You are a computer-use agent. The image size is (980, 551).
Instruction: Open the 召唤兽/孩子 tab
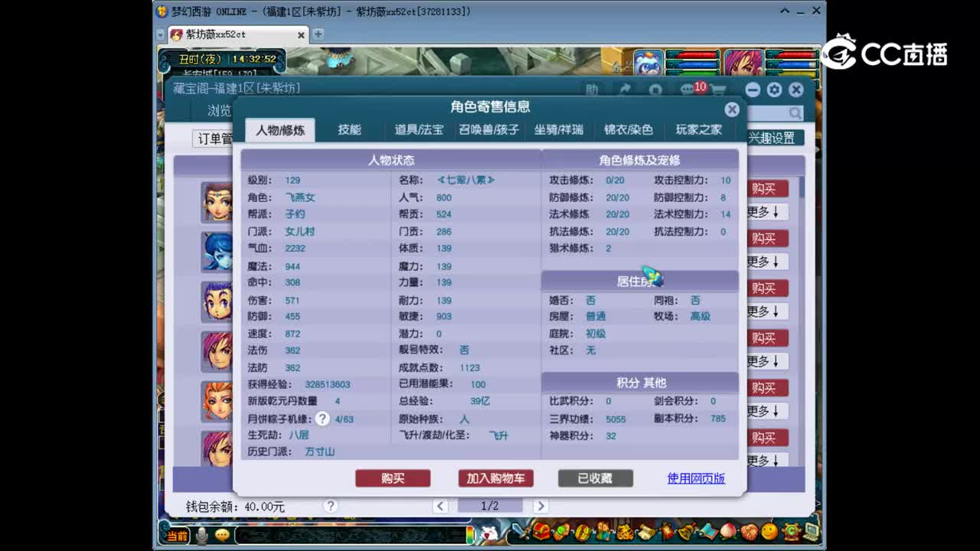click(x=488, y=130)
